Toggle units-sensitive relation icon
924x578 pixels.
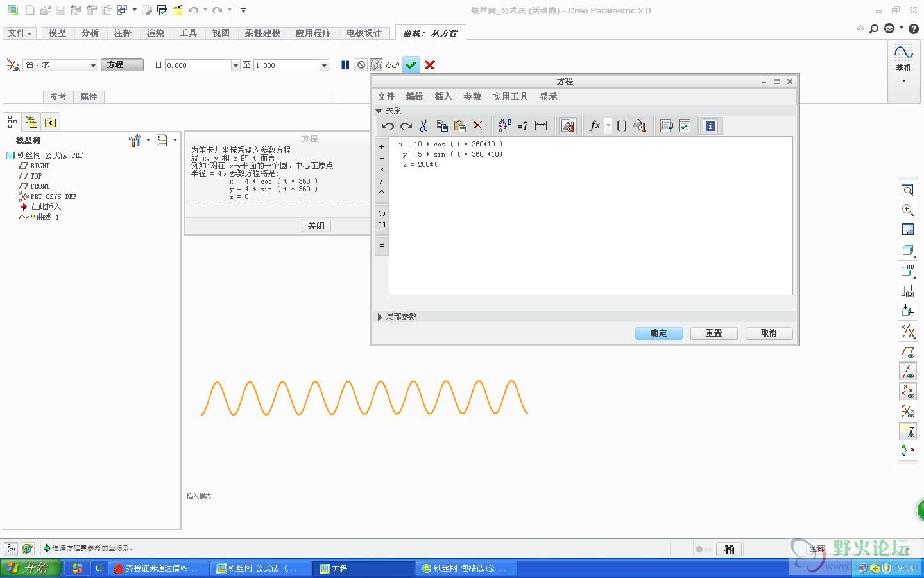pos(568,126)
